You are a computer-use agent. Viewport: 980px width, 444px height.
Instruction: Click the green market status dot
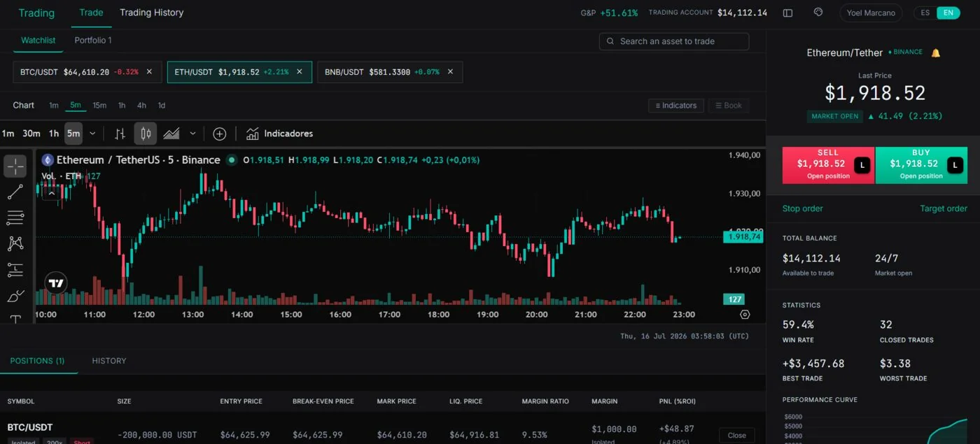point(232,160)
